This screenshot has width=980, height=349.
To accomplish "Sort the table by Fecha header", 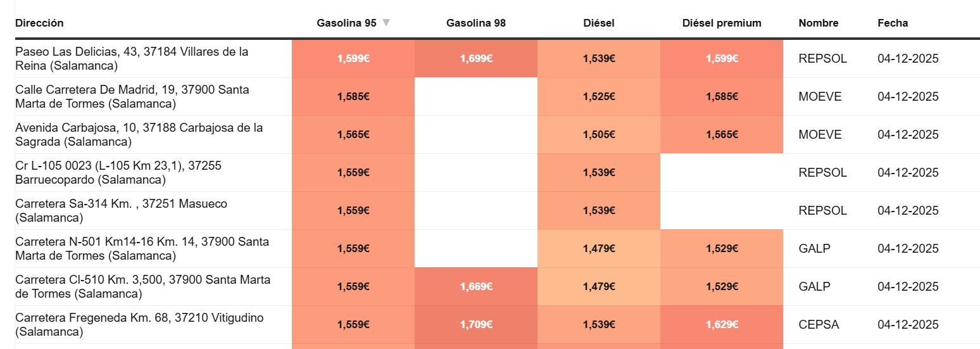I will tap(893, 23).
